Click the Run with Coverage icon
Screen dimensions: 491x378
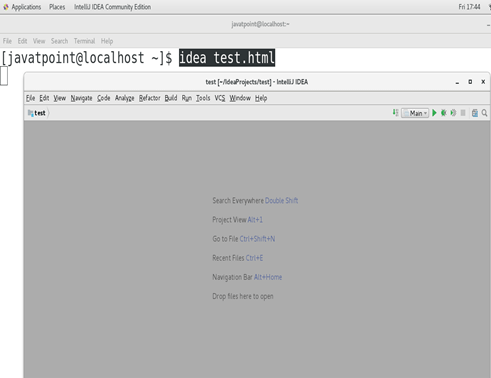click(453, 113)
